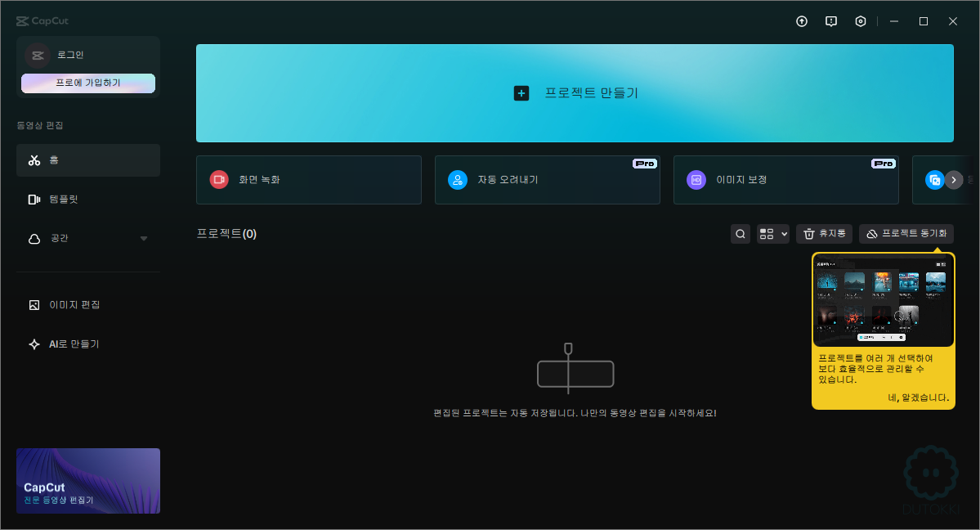Click the red screen record icon

coord(219,180)
